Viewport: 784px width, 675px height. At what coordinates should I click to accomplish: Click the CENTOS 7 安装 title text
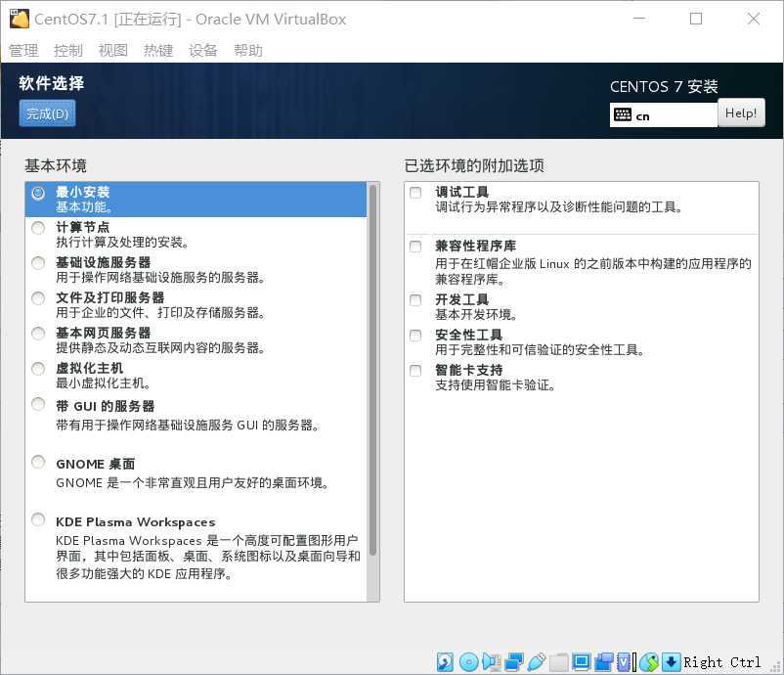point(664,86)
